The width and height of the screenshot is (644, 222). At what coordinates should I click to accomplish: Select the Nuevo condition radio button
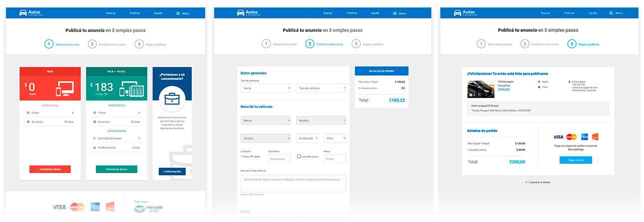click(242, 156)
